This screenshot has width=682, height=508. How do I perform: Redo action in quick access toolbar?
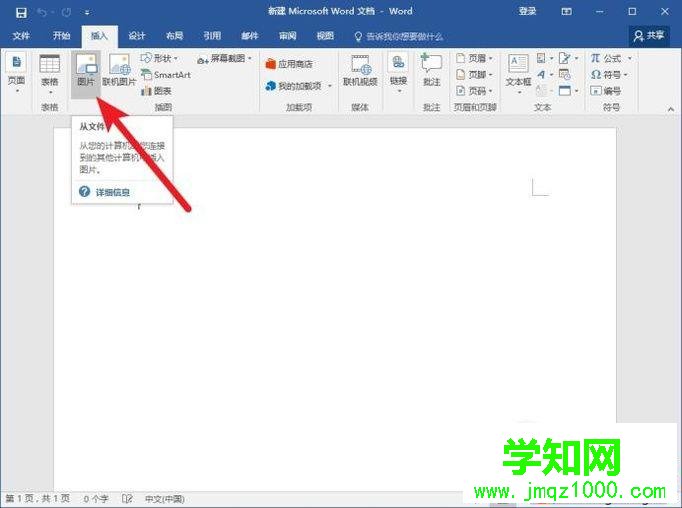pyautogui.click(x=66, y=13)
